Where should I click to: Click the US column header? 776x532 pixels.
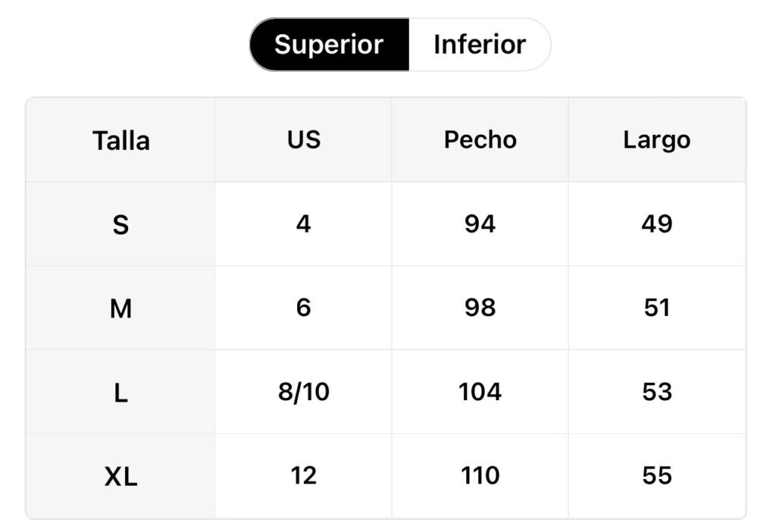[x=303, y=140]
